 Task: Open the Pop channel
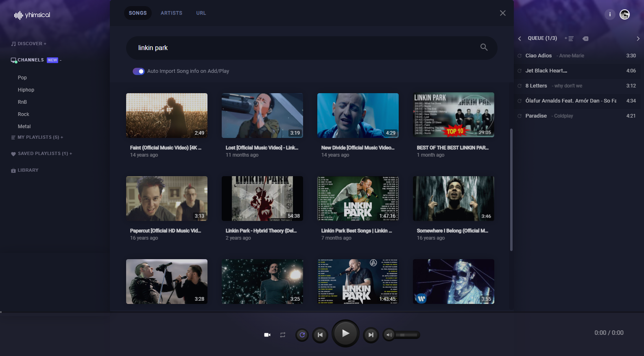22,78
